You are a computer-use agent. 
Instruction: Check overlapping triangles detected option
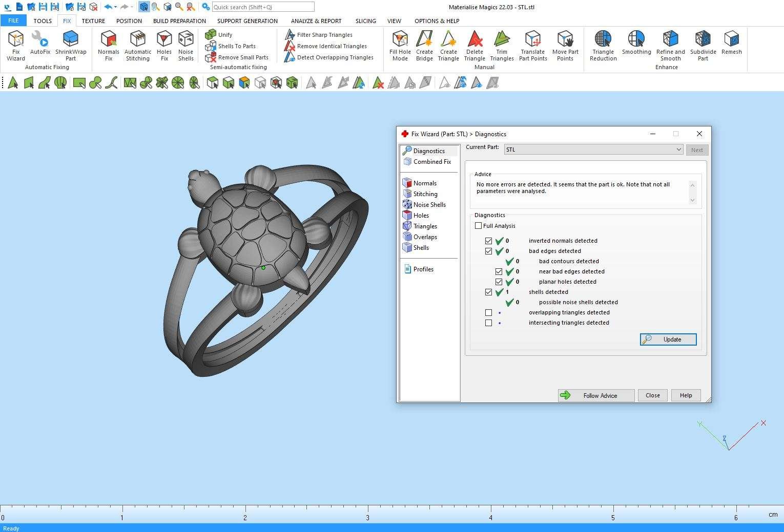(488, 312)
